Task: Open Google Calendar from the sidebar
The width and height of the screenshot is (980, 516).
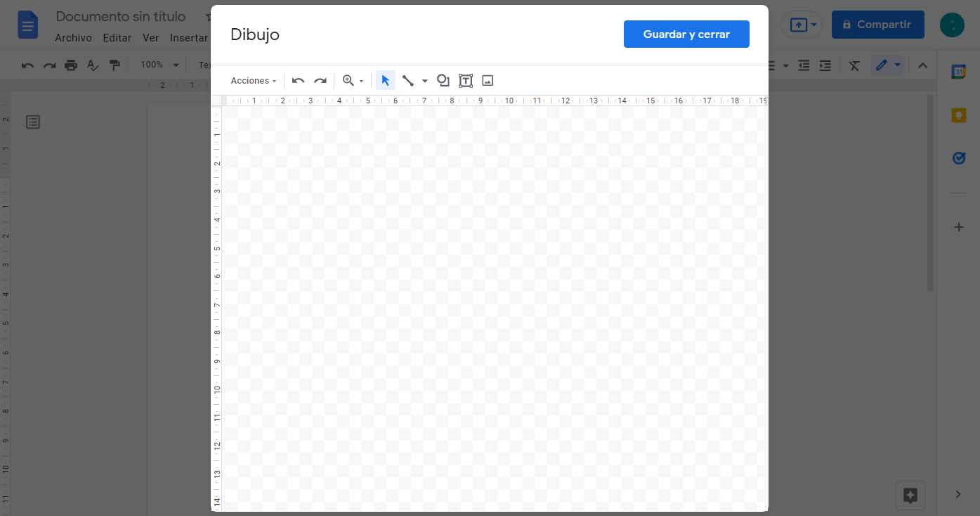Action: (959, 71)
